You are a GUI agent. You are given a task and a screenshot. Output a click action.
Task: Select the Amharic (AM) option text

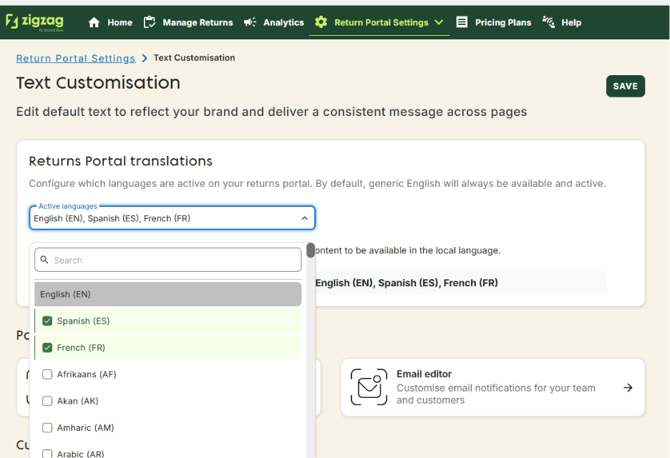(x=85, y=428)
